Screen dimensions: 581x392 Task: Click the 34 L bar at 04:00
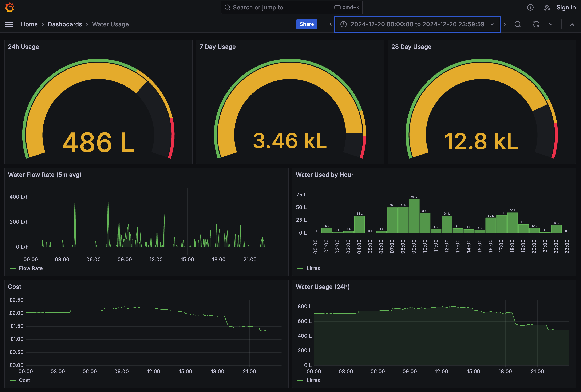[x=360, y=224]
